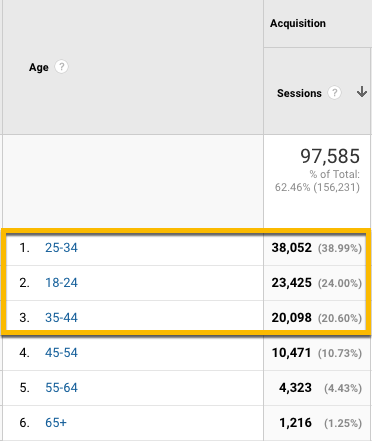Click the Sessions help question mark icon
372x443 pixels.
tap(334, 93)
